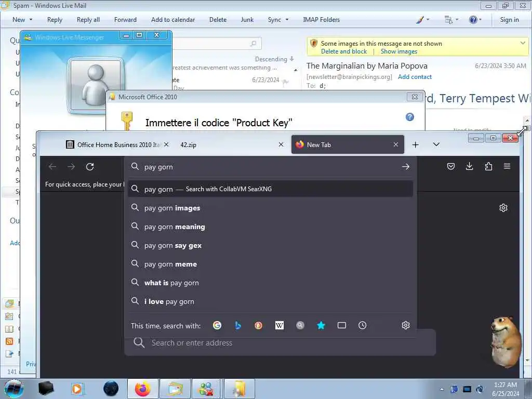List all Firefox tabs chevron
The height and width of the screenshot is (399, 532).
coord(436,144)
